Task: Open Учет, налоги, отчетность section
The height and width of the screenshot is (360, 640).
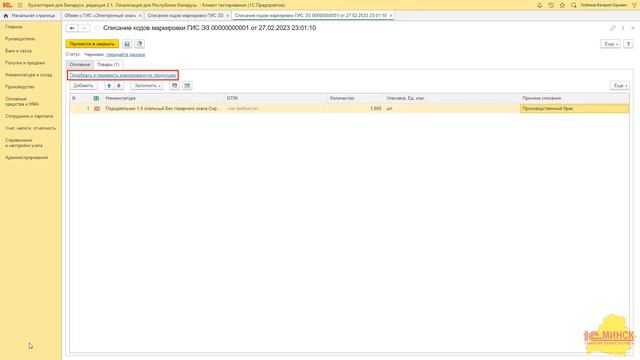Action: (31, 129)
